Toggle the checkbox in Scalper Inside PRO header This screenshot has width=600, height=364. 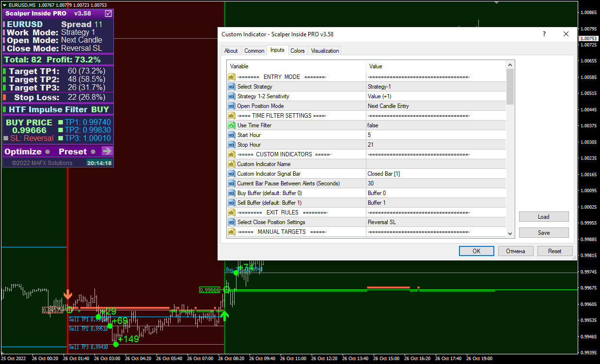click(x=109, y=14)
